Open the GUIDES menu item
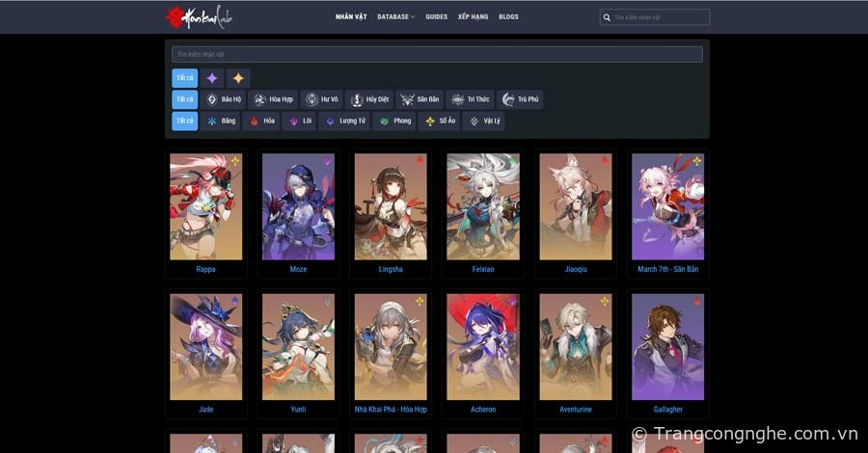This screenshot has height=453, width=868. (436, 17)
